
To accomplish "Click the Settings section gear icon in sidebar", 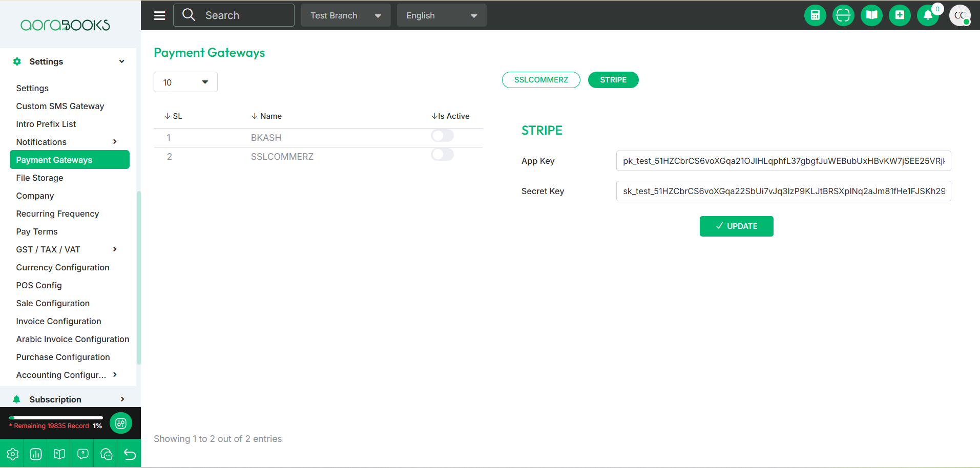I will (x=17, y=61).
